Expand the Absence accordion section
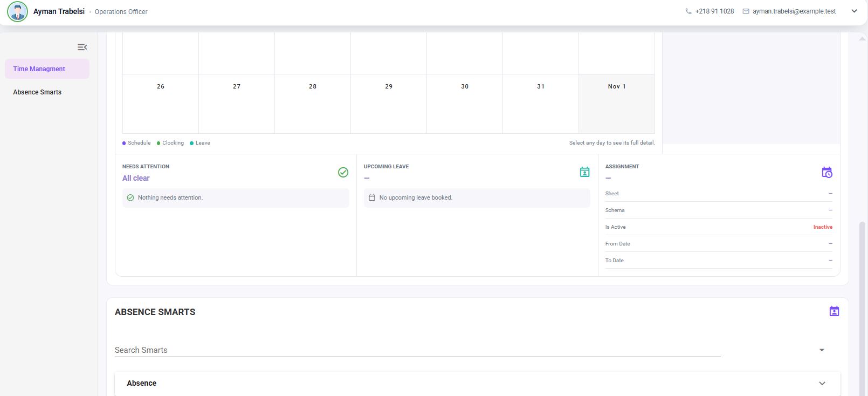The width and height of the screenshot is (868, 396). coord(478,384)
